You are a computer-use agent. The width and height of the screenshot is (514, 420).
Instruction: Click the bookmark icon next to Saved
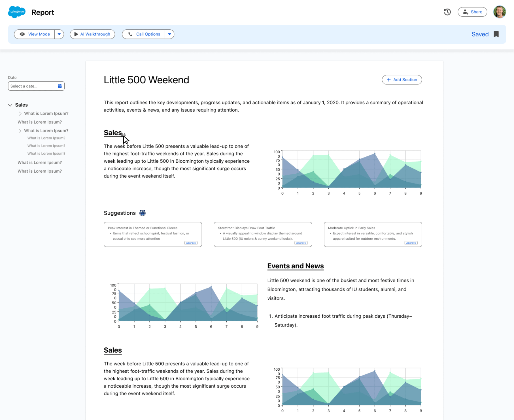(496, 34)
